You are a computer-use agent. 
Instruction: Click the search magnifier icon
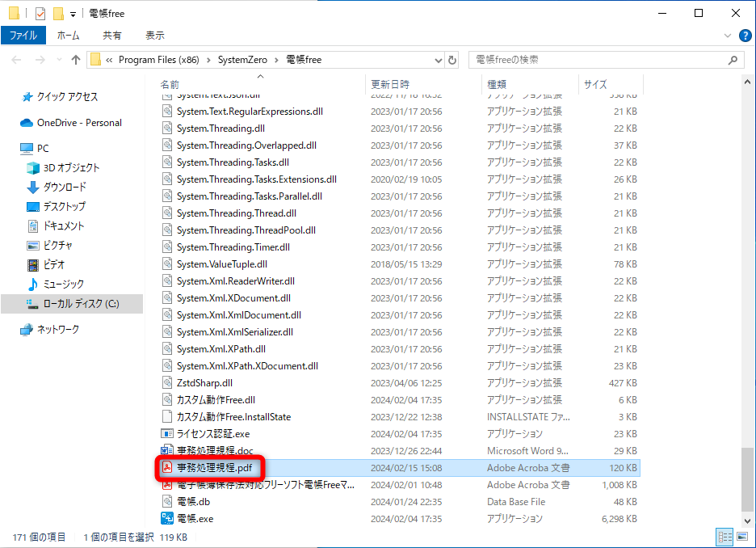click(x=733, y=60)
